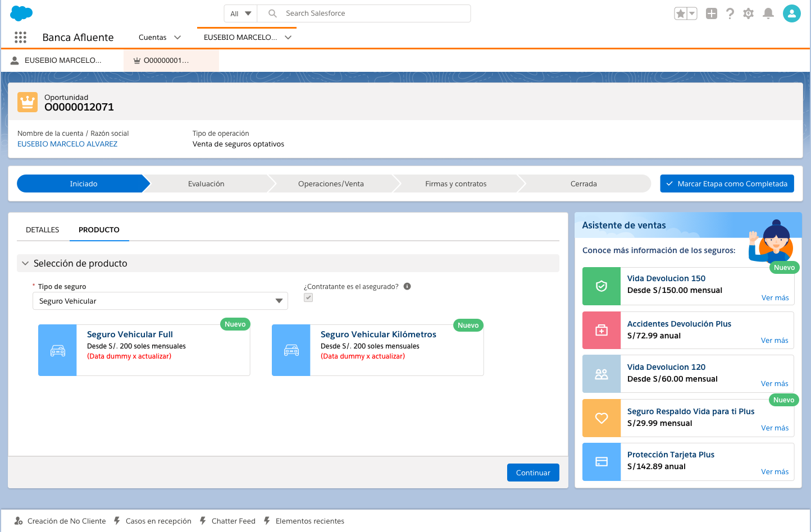Viewport: 811px width, 532px height.
Task: Collapse the Selección de producto section
Action: coord(25,263)
